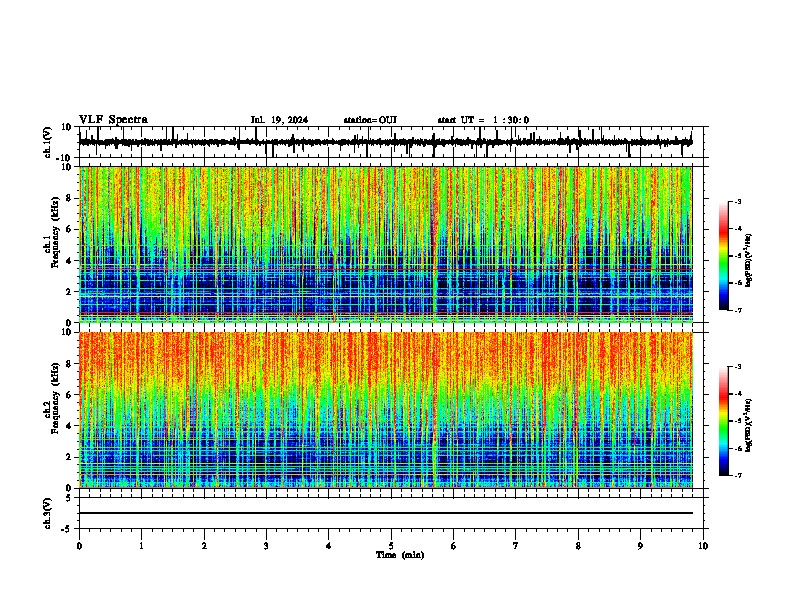Click time axis tick label "10"

point(703,546)
